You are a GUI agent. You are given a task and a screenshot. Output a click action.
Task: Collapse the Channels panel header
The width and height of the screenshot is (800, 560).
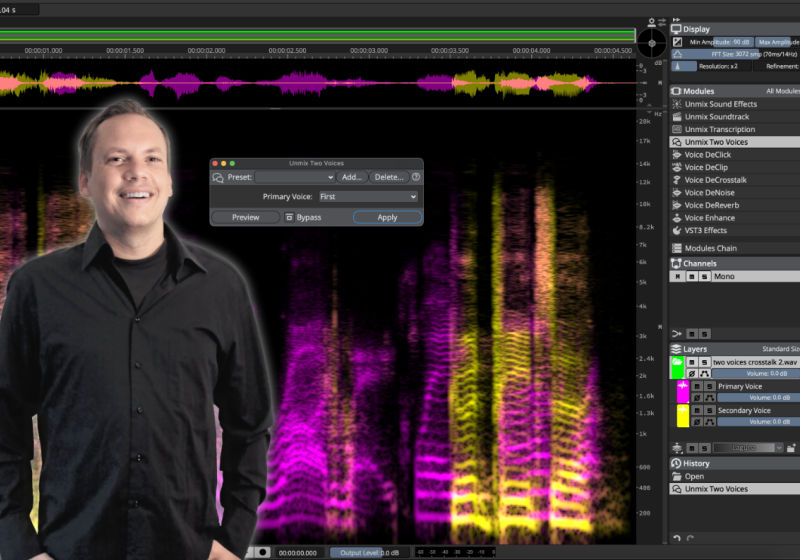tap(735, 263)
